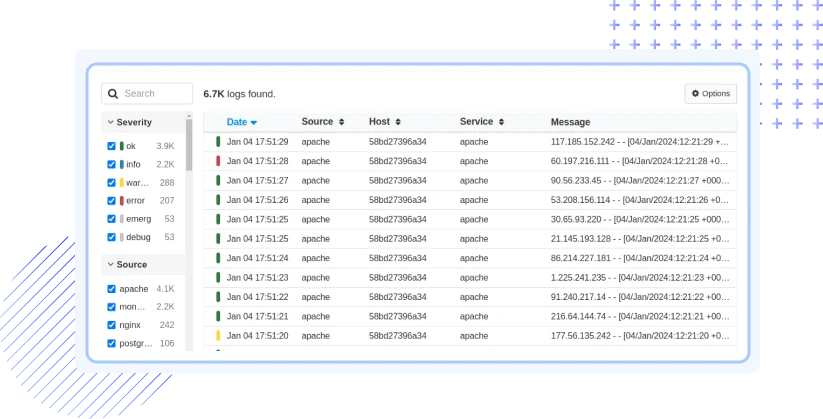This screenshot has width=823, height=419.
Task: Click the Message column header
Action: [570, 122]
